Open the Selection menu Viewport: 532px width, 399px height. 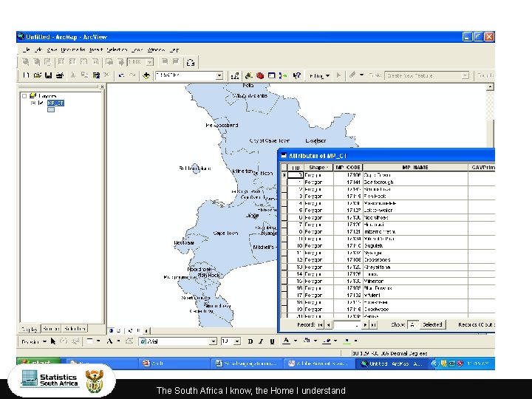(117, 50)
